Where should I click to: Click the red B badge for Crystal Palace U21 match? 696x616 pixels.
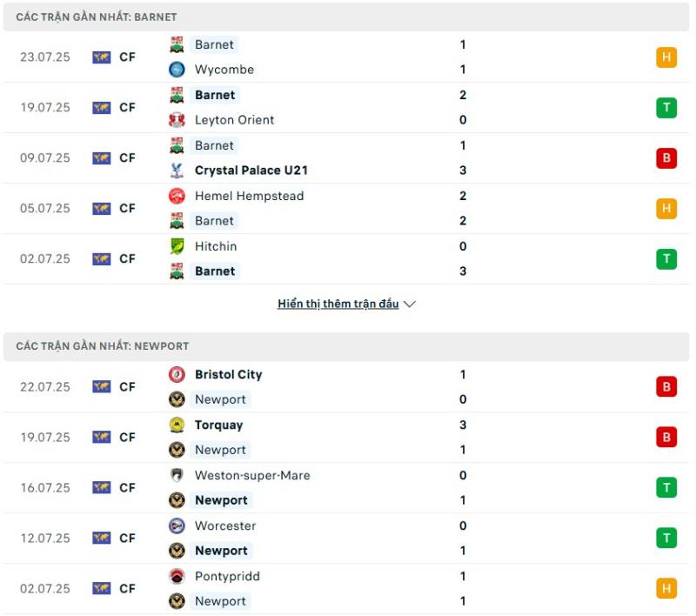coord(666,158)
